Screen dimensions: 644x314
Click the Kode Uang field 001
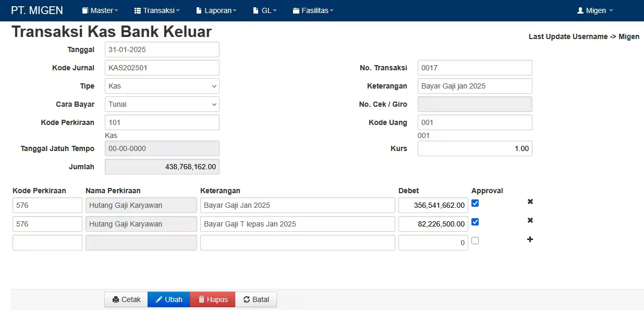point(475,122)
